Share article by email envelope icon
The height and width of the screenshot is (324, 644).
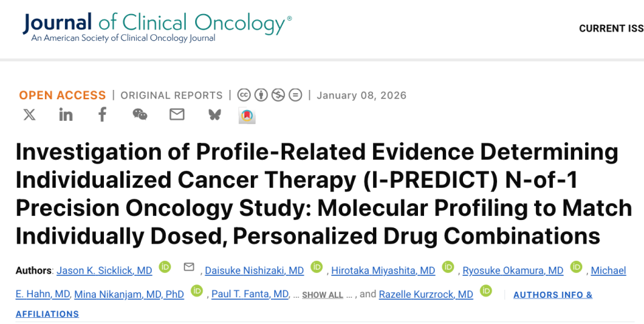tap(176, 115)
